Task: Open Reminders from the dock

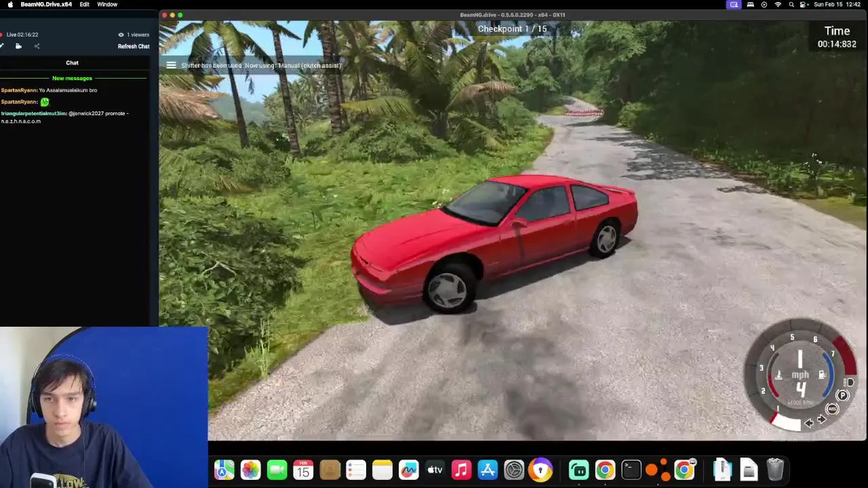Action: (356, 470)
